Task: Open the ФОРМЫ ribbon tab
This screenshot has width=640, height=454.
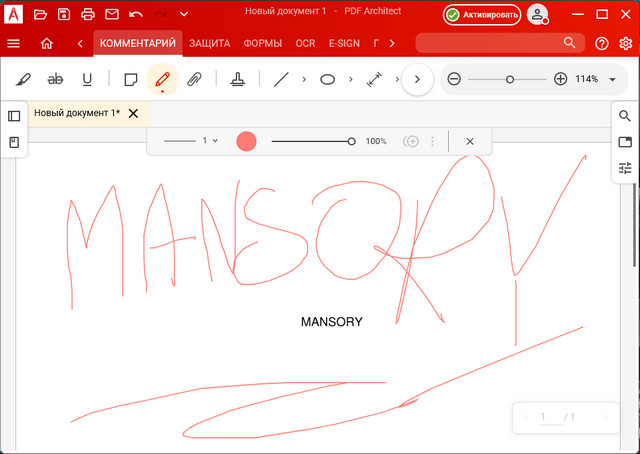Action: tap(263, 44)
